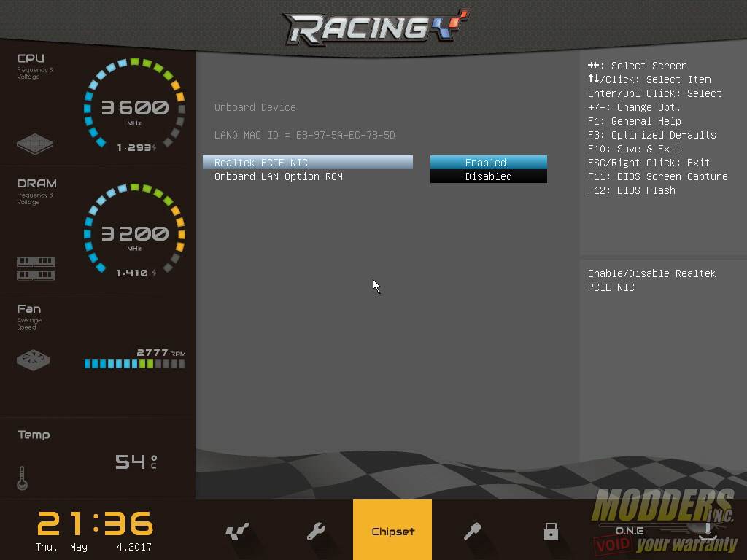
Task: Click the fan icon
Action: [x=33, y=360]
